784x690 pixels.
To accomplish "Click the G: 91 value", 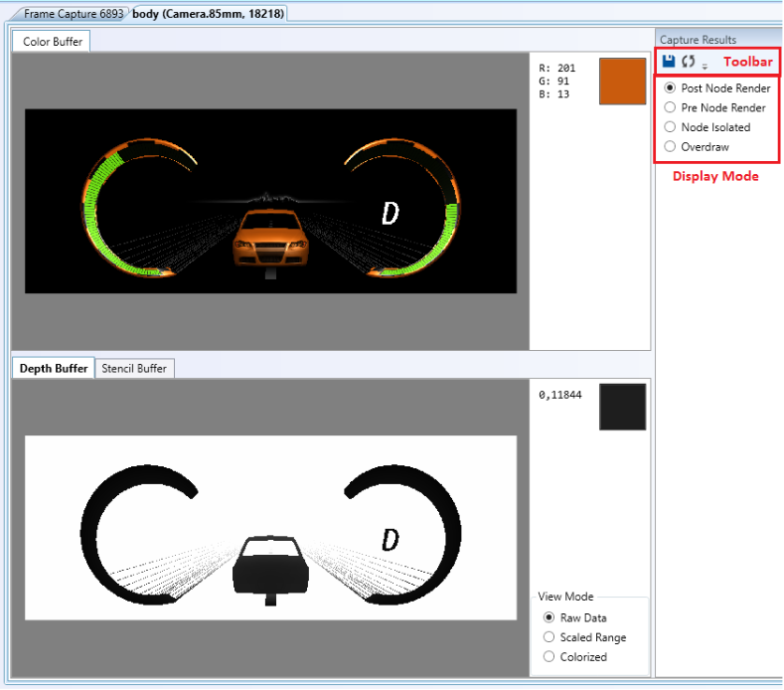I will pos(554,82).
